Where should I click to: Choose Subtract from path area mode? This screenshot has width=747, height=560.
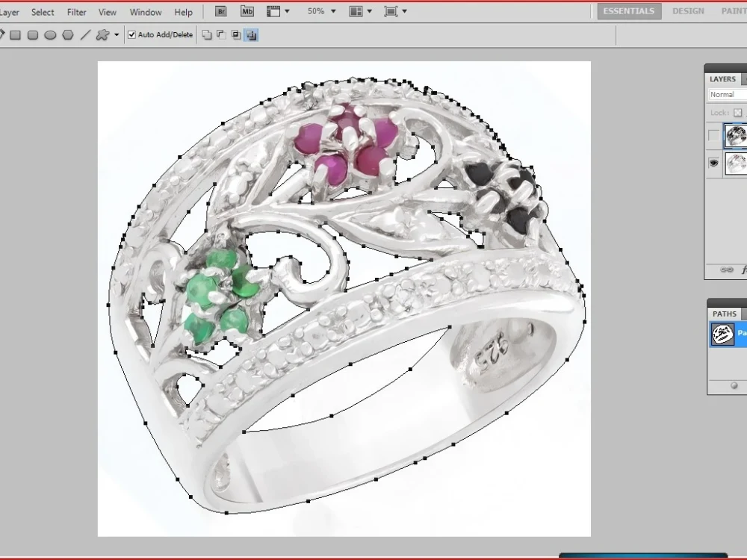(x=221, y=35)
